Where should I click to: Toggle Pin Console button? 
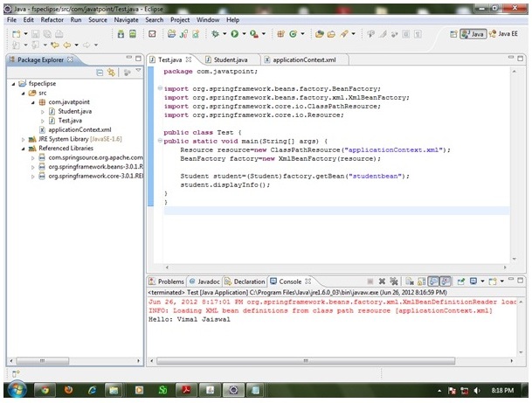(x=459, y=281)
